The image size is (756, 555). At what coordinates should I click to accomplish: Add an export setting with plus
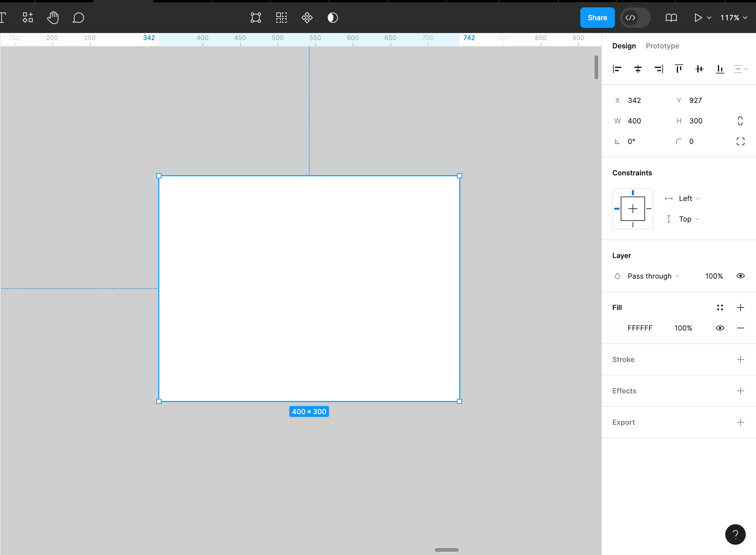[x=740, y=422]
